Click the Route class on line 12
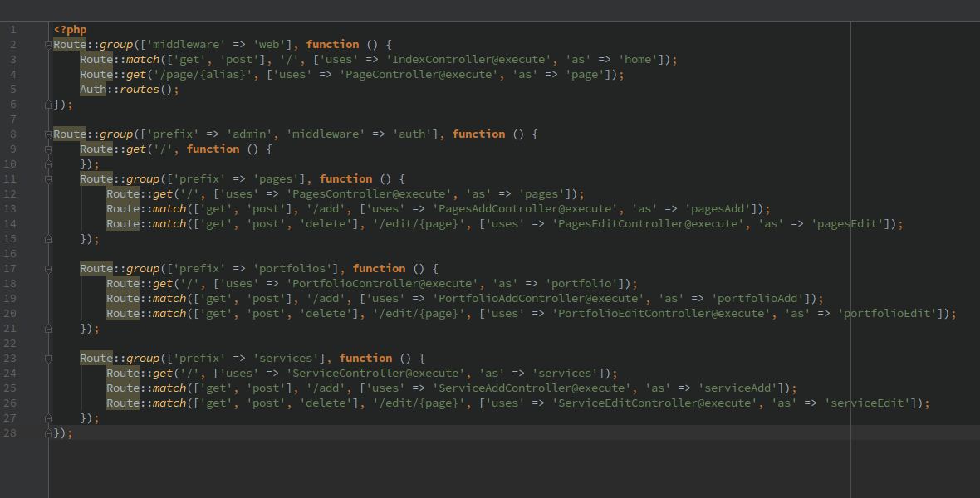Image resolution: width=980 pixels, height=498 pixels. tap(123, 194)
